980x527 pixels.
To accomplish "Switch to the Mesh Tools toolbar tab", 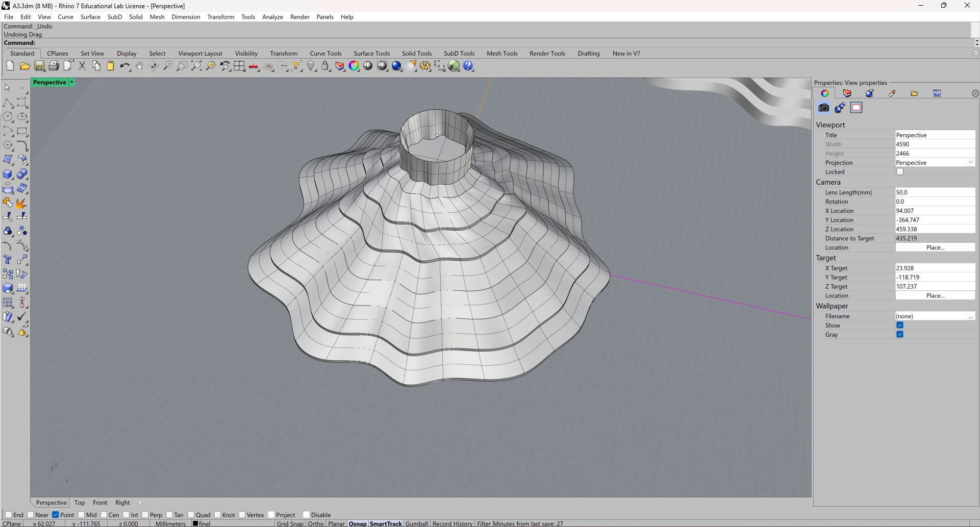I will [502, 54].
